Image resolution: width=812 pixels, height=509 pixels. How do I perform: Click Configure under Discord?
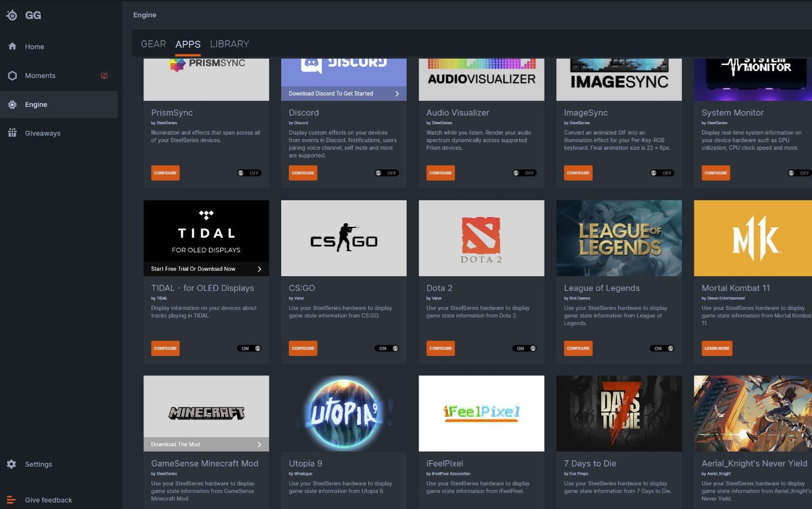pyautogui.click(x=303, y=173)
